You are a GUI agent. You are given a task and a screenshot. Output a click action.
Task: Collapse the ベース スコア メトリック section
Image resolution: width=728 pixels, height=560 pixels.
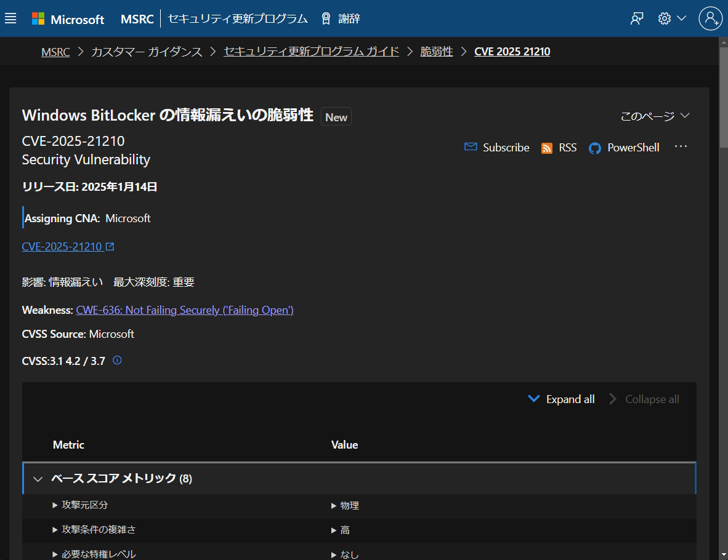point(38,478)
